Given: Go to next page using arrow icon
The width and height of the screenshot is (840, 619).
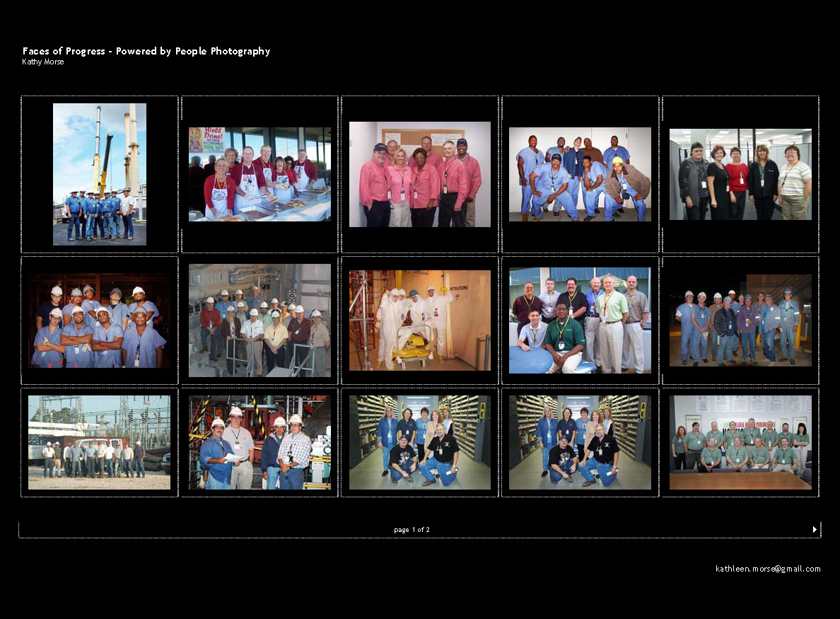Looking at the screenshot, I should (815, 529).
